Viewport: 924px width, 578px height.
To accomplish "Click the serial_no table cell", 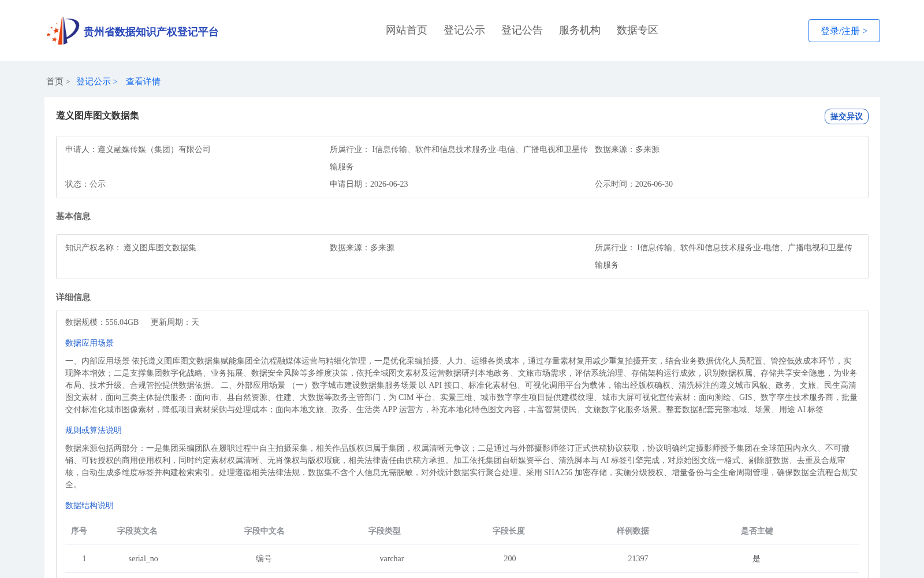I will point(143,558).
